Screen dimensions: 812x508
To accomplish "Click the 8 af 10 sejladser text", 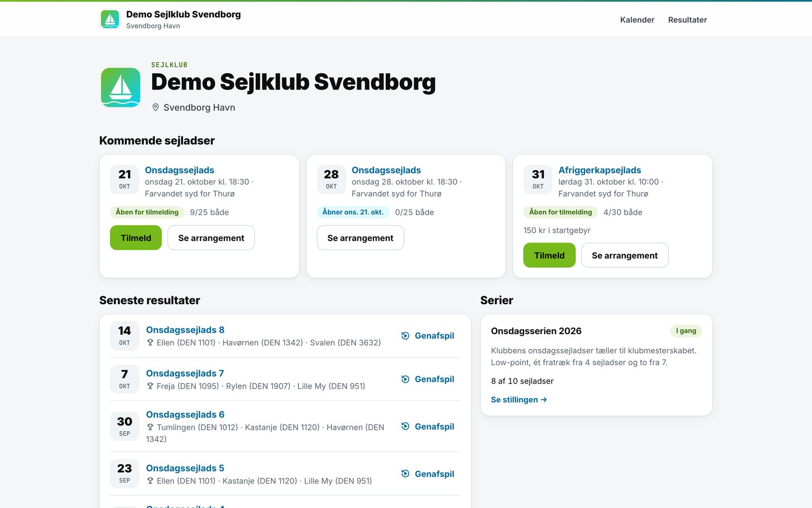I will pos(522,381).
